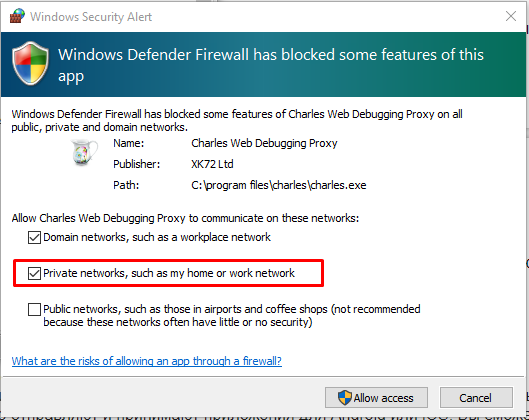Click the Windows Security Alert title text
529x420 pixels.
point(91,17)
